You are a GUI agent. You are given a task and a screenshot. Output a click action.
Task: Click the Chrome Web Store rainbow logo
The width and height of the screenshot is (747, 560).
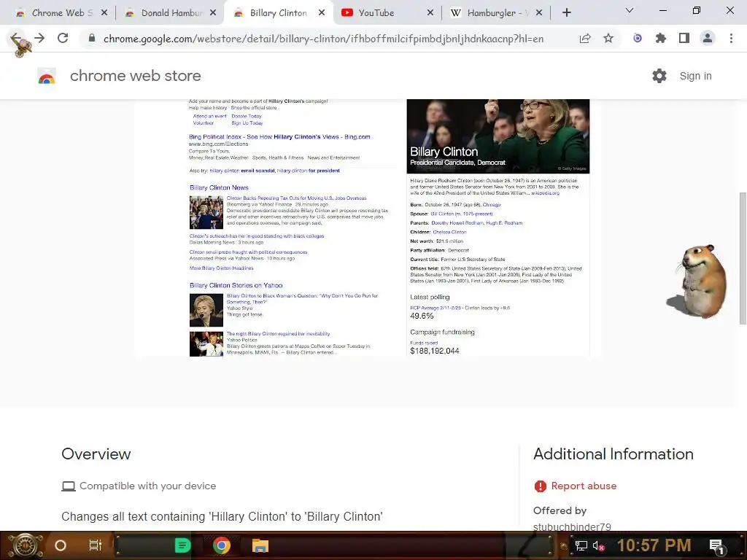pos(47,76)
